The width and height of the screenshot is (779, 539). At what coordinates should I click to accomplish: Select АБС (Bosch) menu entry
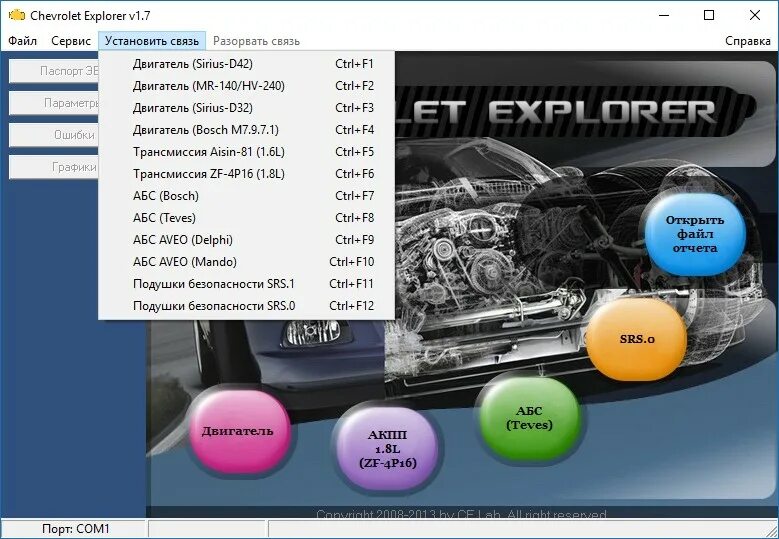click(x=246, y=196)
